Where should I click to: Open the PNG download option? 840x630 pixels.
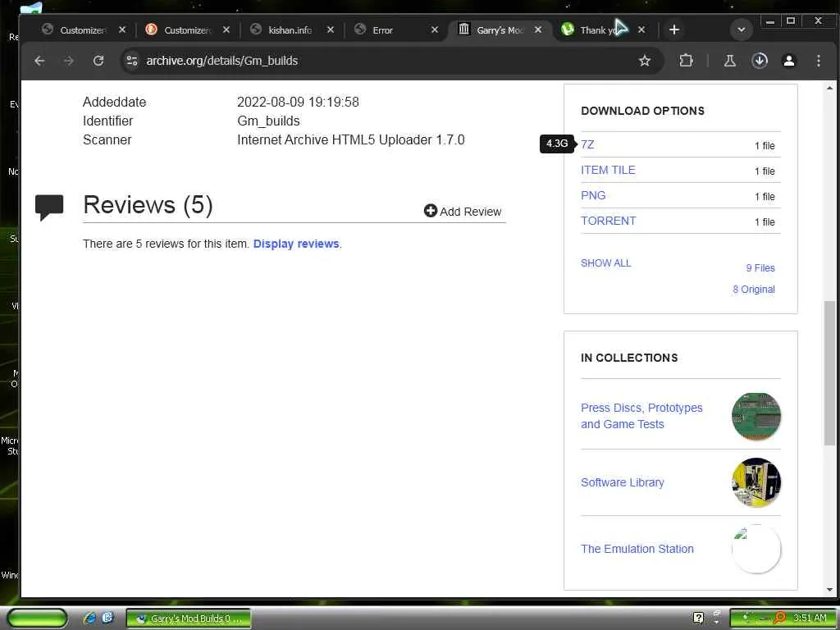click(x=593, y=195)
